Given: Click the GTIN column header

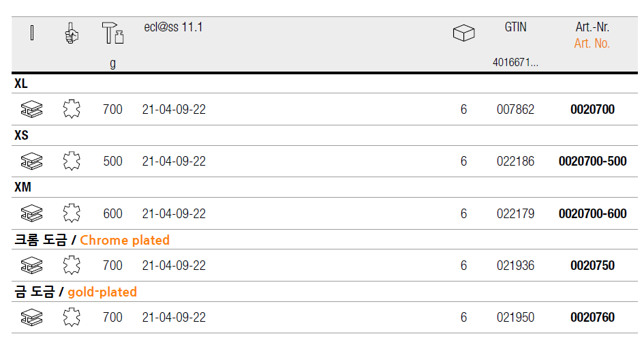Looking at the screenshot, I should [515, 27].
